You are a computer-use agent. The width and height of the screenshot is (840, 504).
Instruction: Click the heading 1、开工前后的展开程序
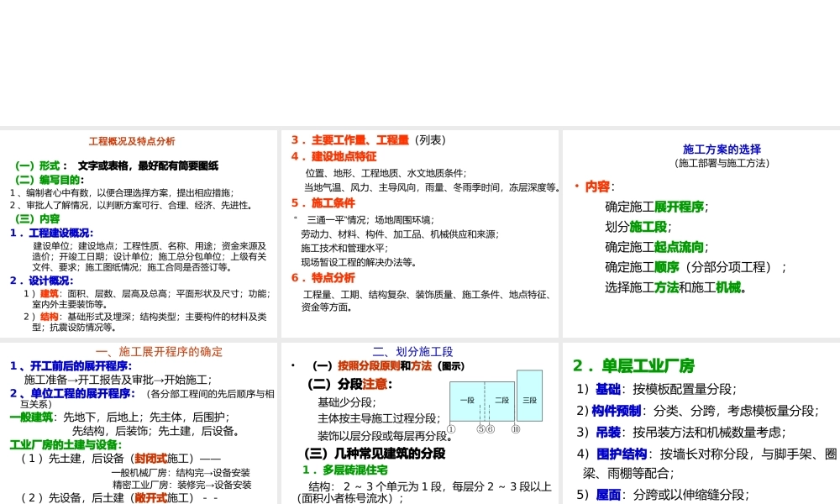pos(71,365)
